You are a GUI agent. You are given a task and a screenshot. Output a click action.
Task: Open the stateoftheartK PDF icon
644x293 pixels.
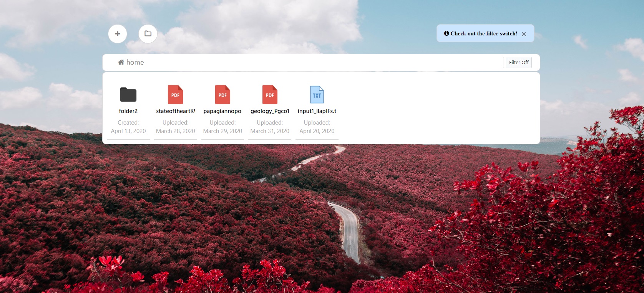point(175,95)
